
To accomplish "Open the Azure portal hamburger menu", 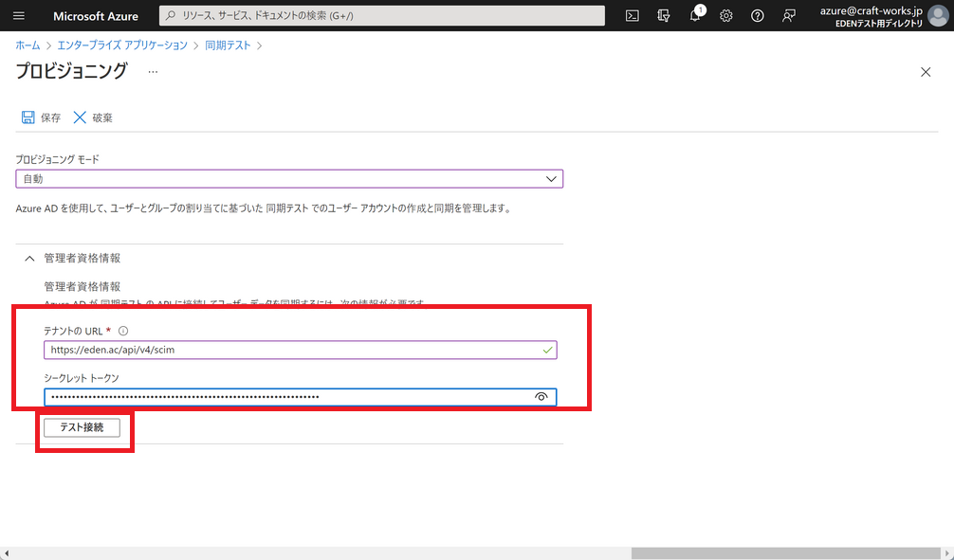I will coord(19,16).
